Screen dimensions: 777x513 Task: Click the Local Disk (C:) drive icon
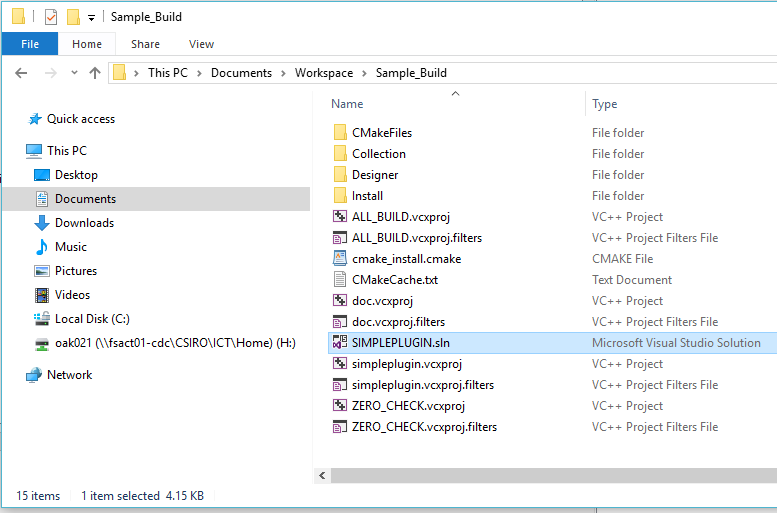click(x=42, y=319)
